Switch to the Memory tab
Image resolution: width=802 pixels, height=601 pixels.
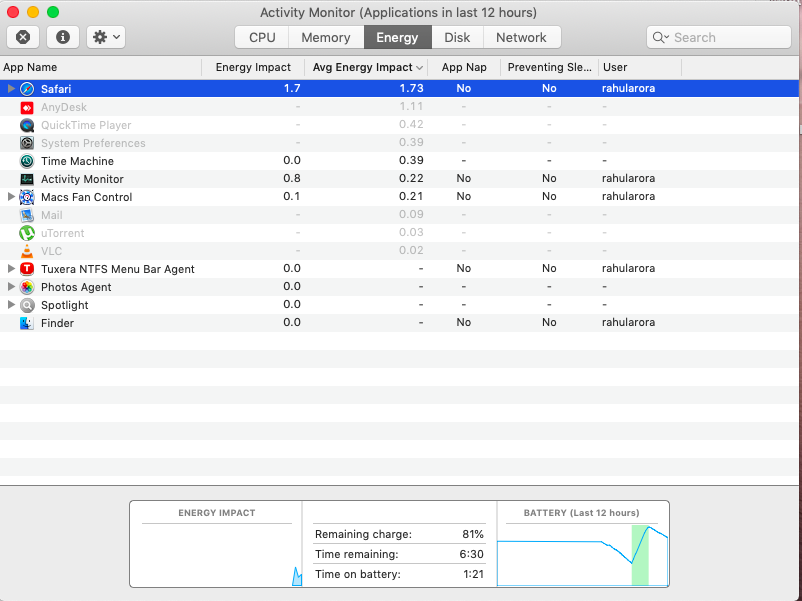pos(326,37)
